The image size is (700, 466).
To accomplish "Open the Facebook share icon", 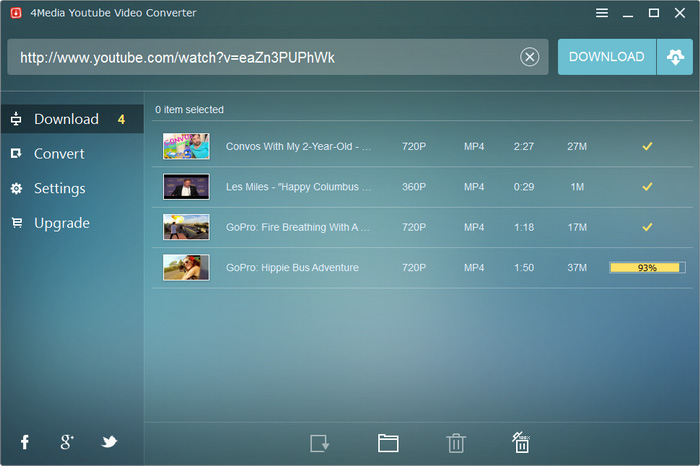I will point(25,442).
